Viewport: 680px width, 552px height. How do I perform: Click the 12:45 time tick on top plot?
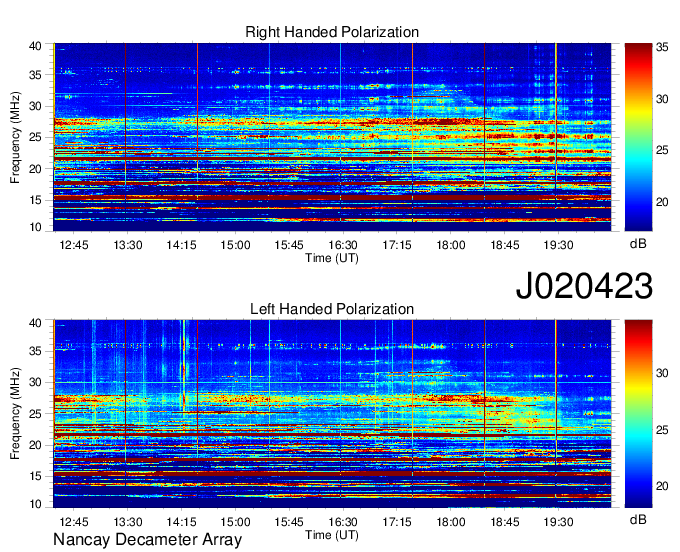(x=74, y=245)
